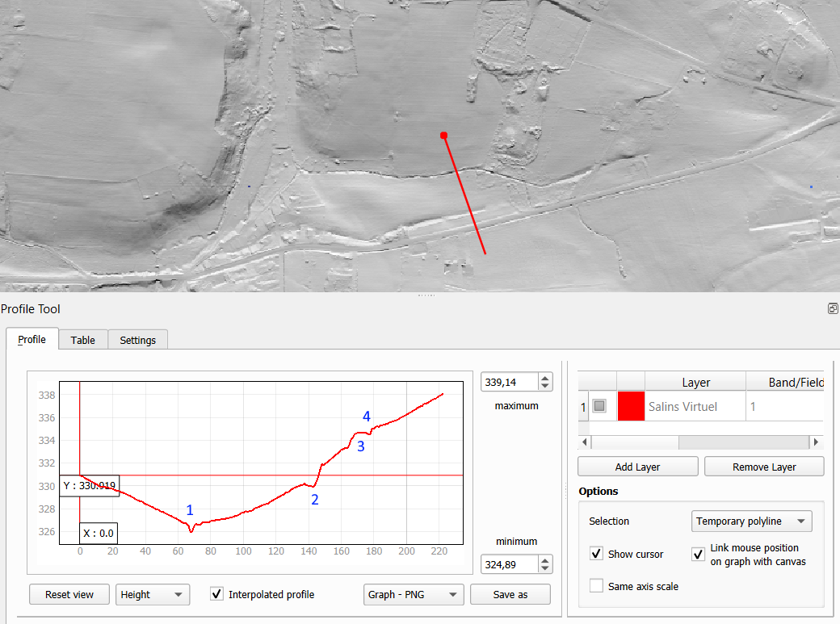Click the minimum value up arrow
The width and height of the screenshot is (840, 624).
[545, 559]
